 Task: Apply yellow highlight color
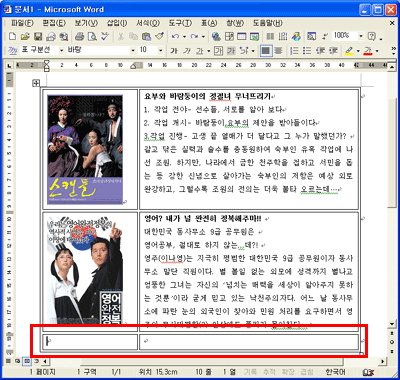pyautogui.click(x=349, y=51)
